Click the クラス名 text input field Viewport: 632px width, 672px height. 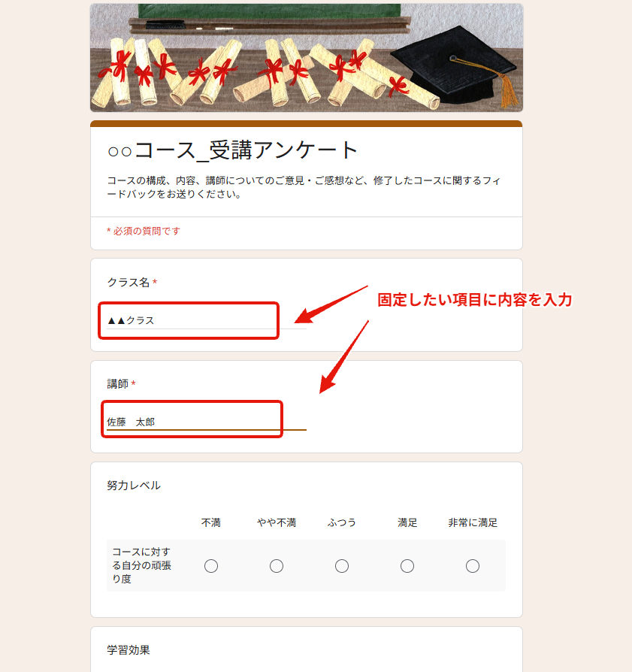207,320
